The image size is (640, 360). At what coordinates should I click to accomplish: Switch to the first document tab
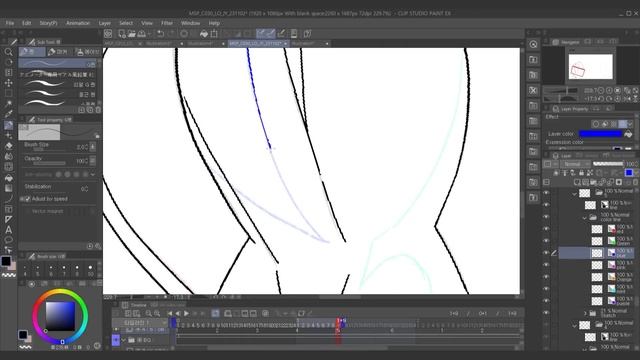tap(122, 43)
